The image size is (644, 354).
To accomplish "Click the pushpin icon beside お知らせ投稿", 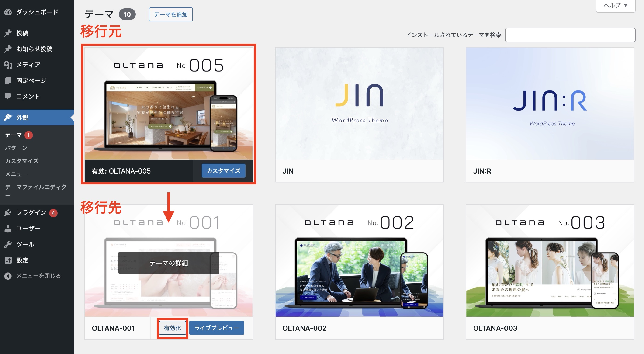I will pos(8,49).
